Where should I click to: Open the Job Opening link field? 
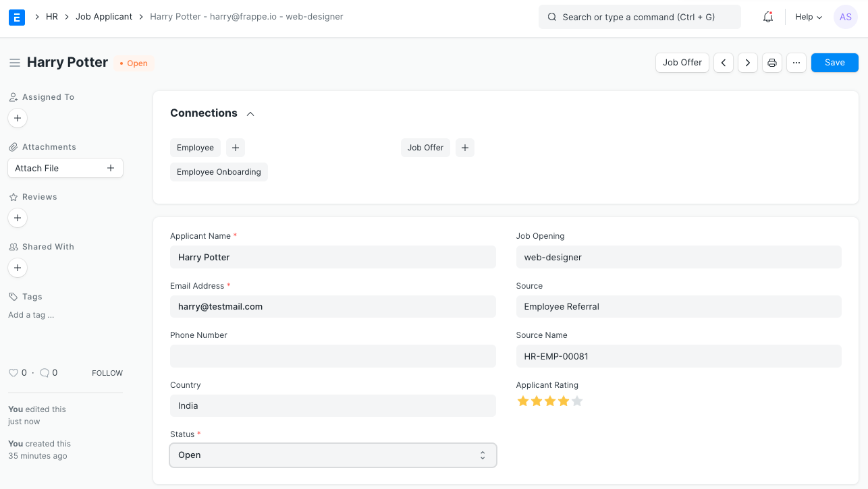678,257
